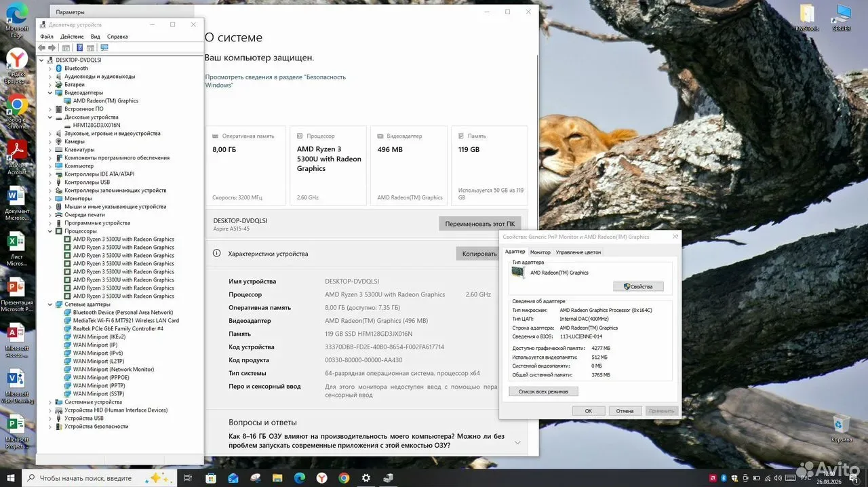Viewport: 868px width, 487px height.
Task: Open Microsoft Edge desktop shortcut
Action: (x=17, y=21)
